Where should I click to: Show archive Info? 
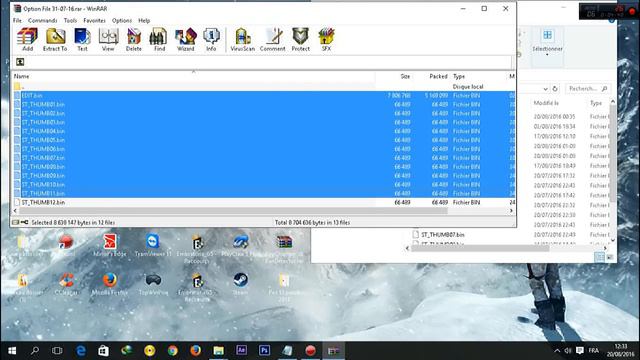pos(211,40)
